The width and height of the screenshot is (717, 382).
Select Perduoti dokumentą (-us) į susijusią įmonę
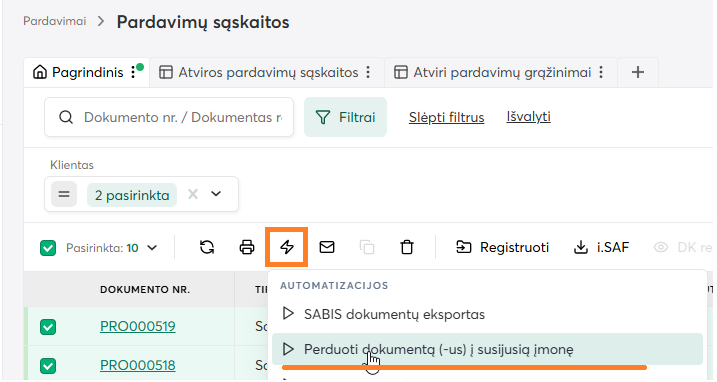(x=487, y=349)
